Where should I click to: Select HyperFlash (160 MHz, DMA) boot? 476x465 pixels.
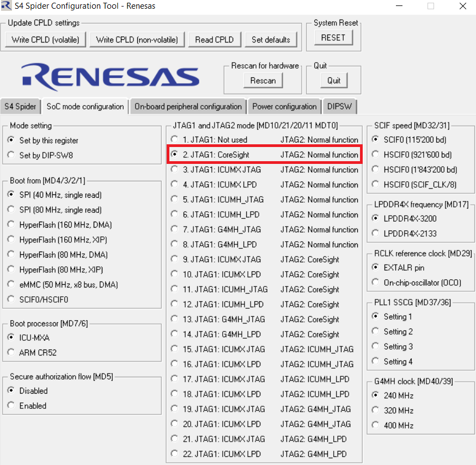click(x=60, y=225)
